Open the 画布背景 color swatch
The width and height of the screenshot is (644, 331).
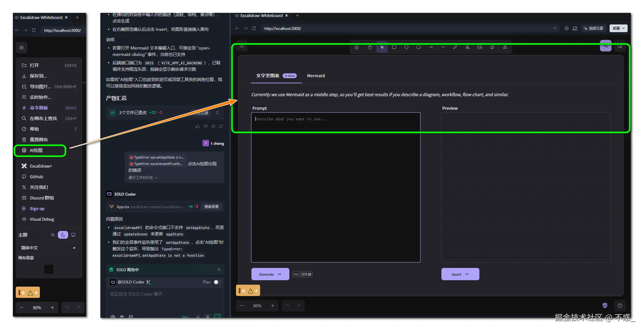click(x=49, y=269)
